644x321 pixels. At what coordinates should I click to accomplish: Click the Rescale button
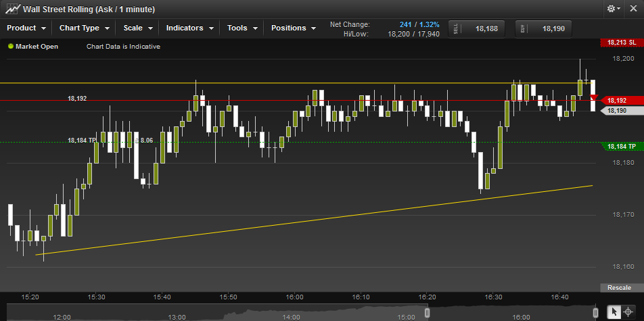coord(619,288)
